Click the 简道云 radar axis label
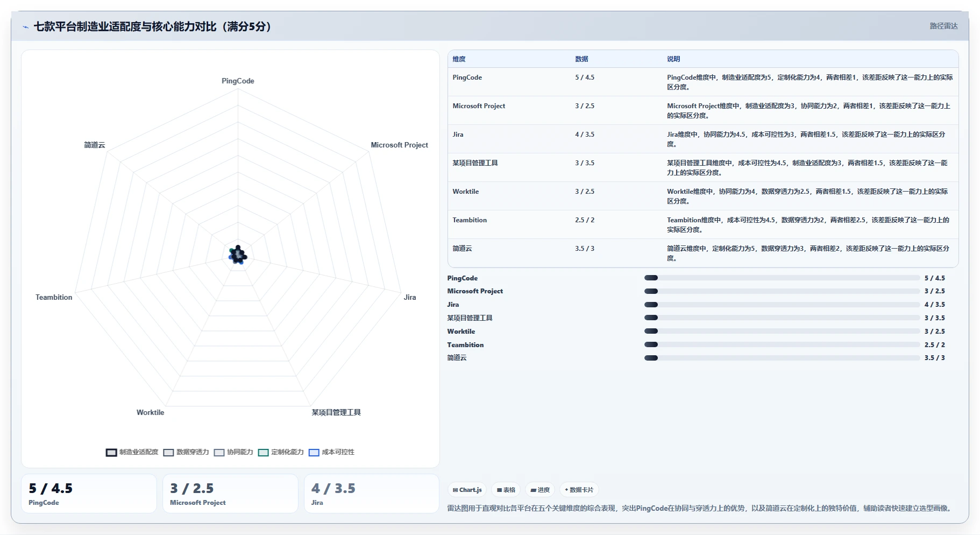 click(x=95, y=145)
